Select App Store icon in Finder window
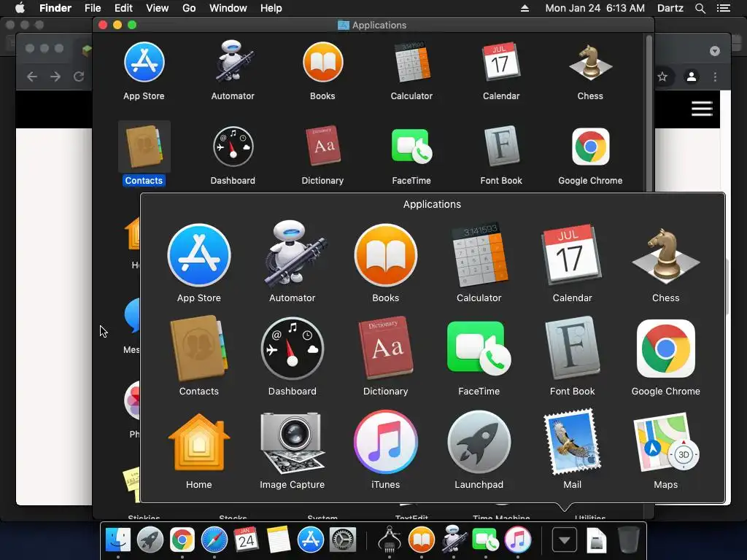Screen dimensions: 747x560 click(144, 62)
